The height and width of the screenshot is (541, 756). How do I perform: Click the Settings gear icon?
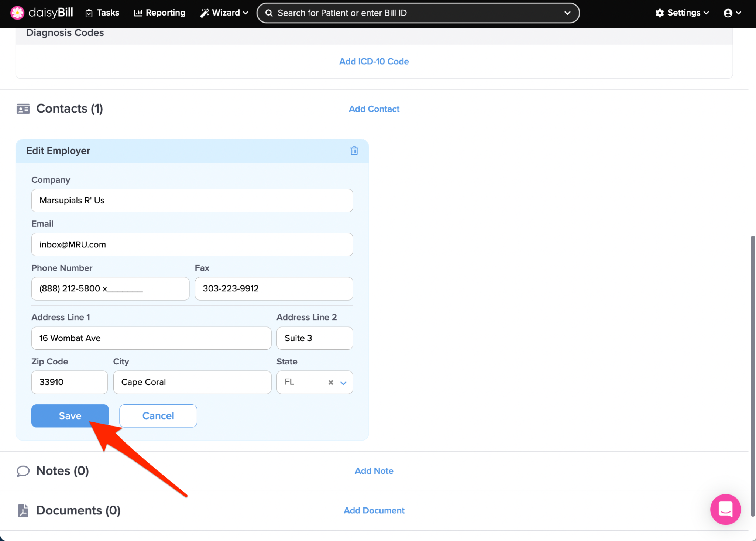659,13
